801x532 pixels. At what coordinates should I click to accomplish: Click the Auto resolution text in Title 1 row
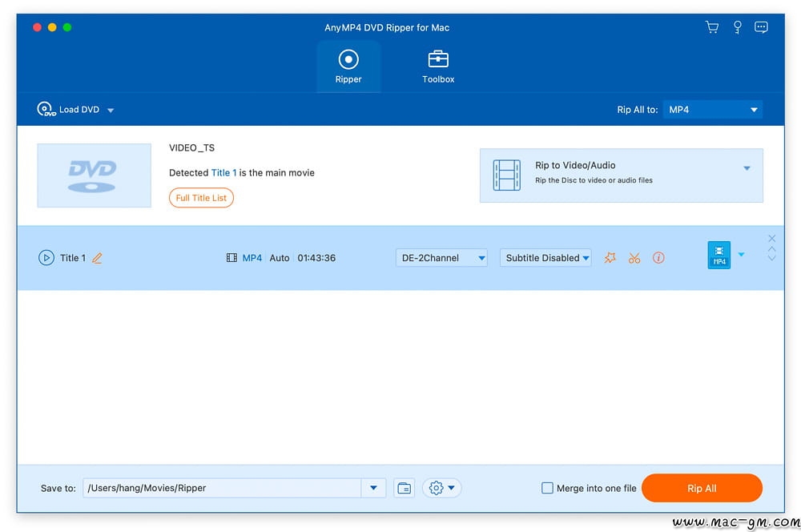[280, 257]
